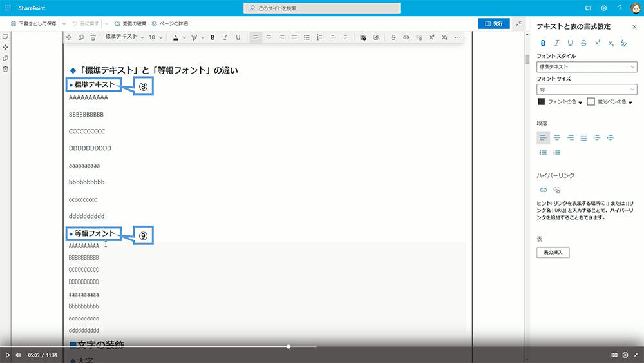This screenshot has width=644, height=363.
Task: Remove link icon in floating toolbar
Action: pyautogui.click(x=419, y=37)
